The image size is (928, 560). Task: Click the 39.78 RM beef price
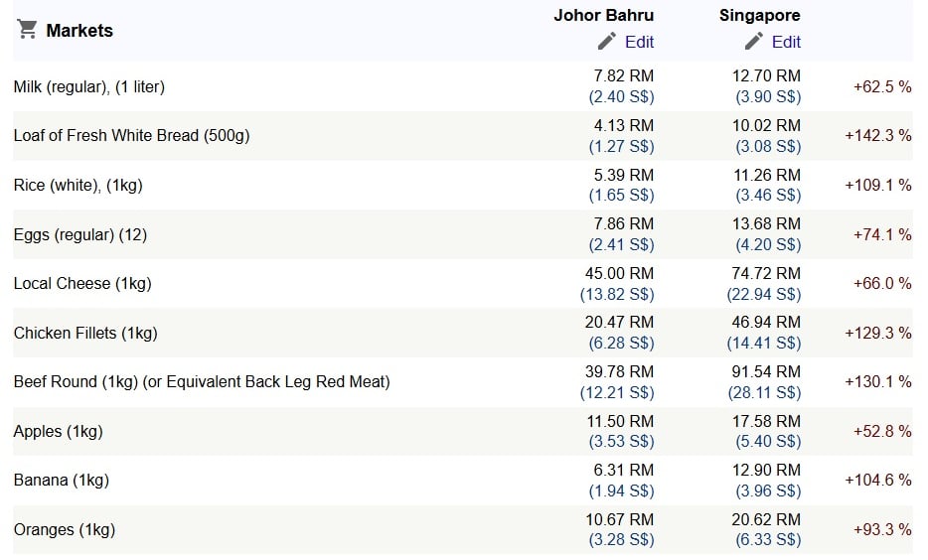coord(619,372)
